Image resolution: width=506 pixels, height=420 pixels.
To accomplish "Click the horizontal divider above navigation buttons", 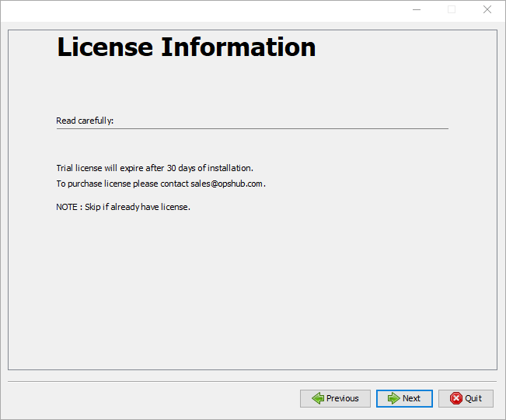I will [x=252, y=381].
